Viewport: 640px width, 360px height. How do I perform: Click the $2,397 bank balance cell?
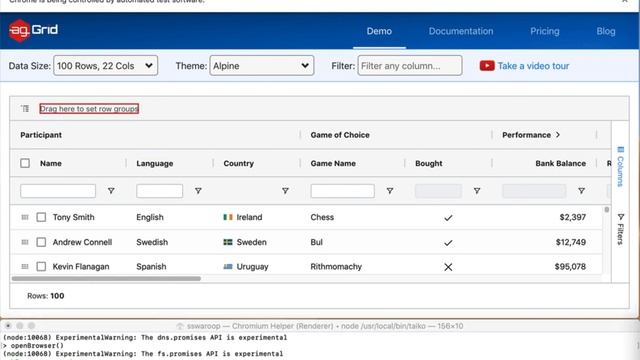tap(573, 217)
